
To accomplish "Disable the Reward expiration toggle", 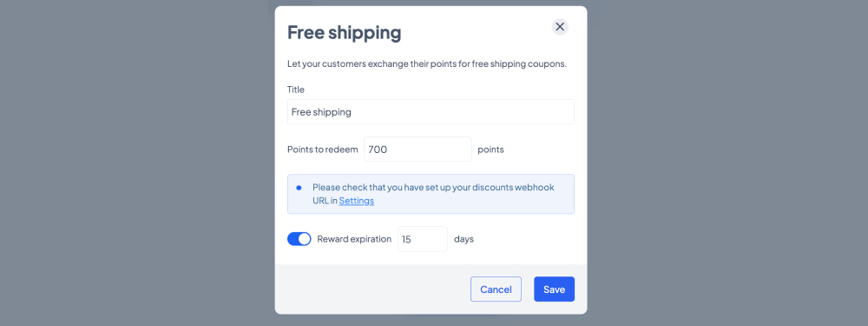I will point(299,239).
